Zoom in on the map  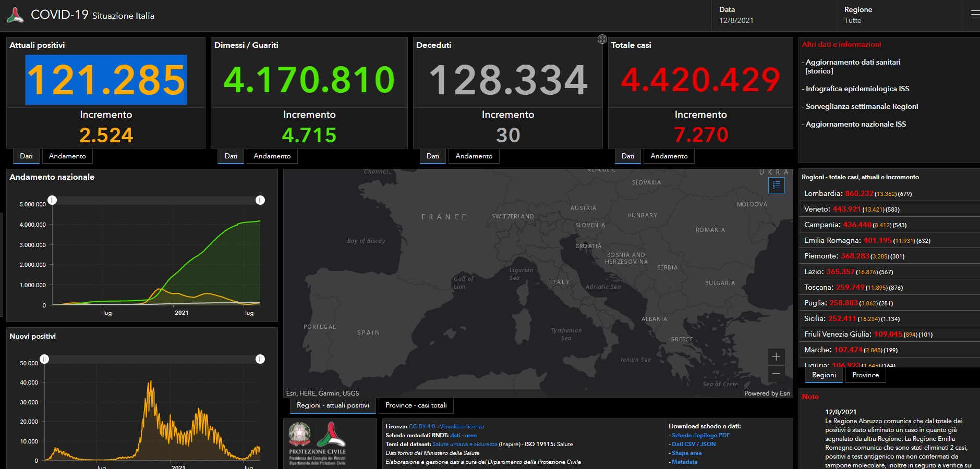point(776,357)
